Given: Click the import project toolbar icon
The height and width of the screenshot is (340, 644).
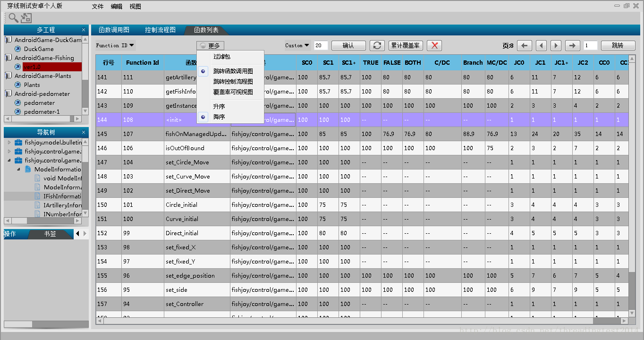Looking at the screenshot, I should [x=26, y=18].
